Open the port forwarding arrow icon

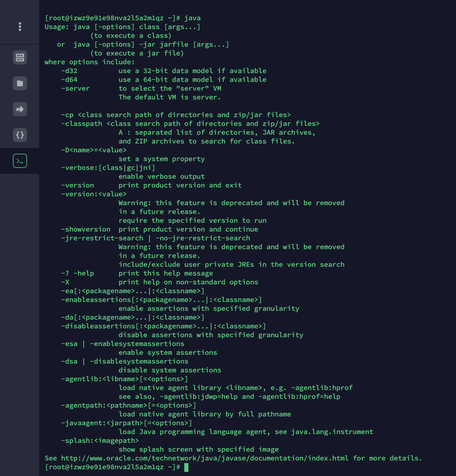coord(20,109)
